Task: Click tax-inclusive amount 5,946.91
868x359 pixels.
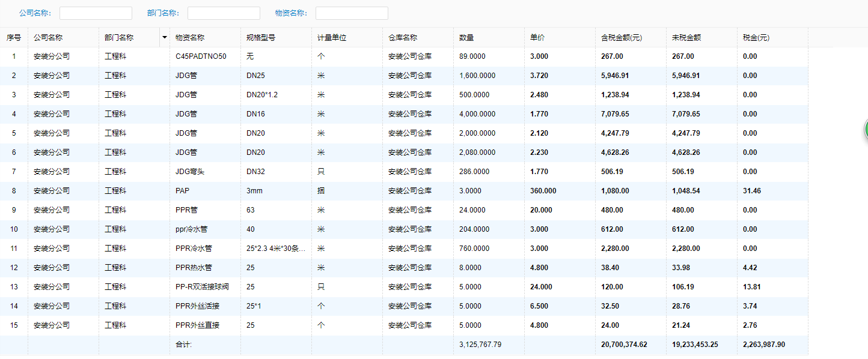Action: coord(615,76)
